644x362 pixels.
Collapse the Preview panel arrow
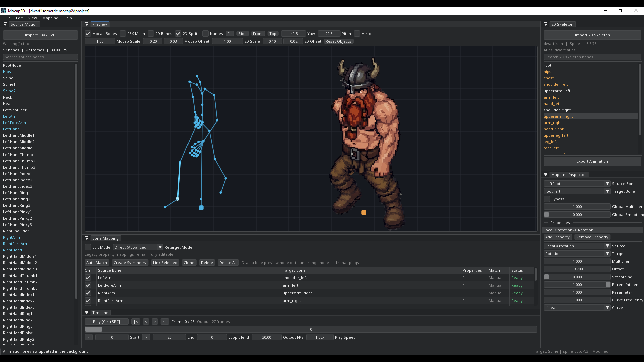[87, 24]
